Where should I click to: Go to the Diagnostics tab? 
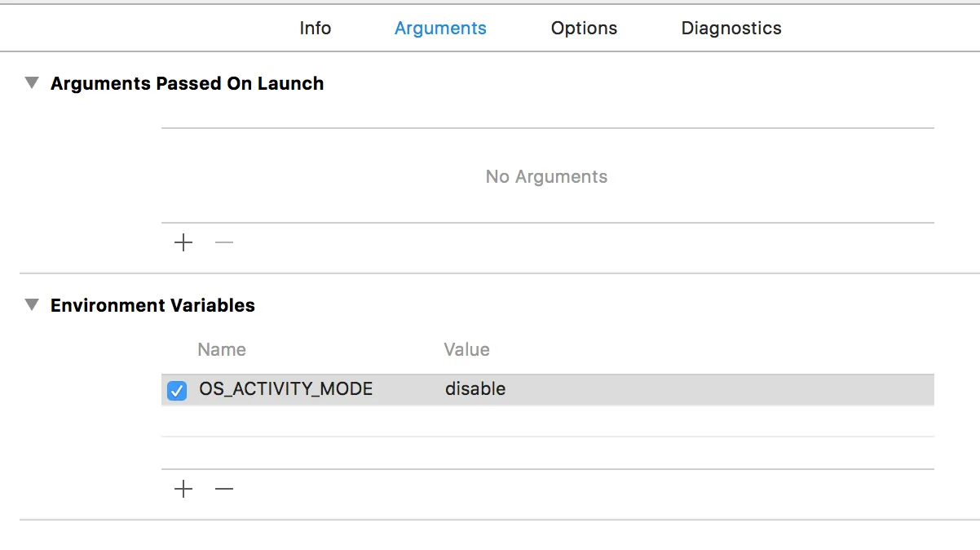(731, 28)
